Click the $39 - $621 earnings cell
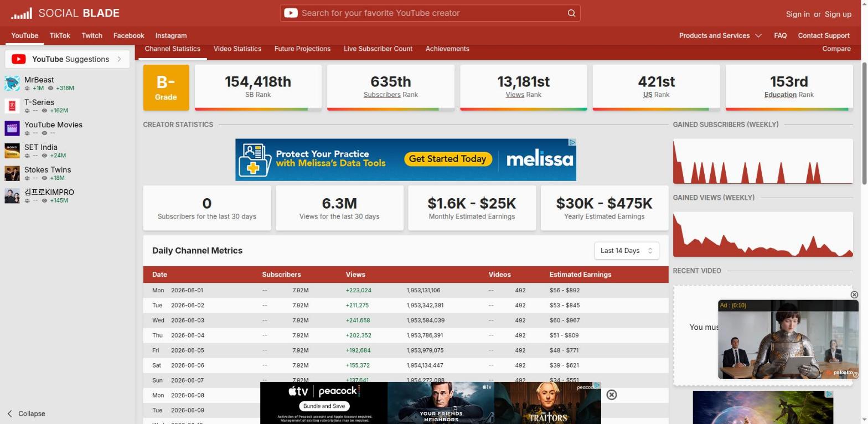The image size is (868, 424). (x=564, y=365)
